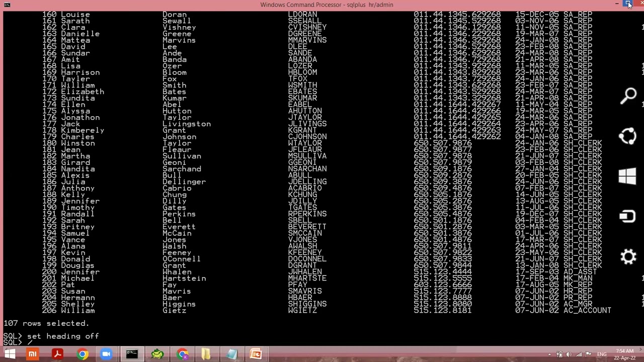Click hire date '17-FEB-04' for Michael Hartstein
This screenshot has width=644, height=362.
pyautogui.click(x=537, y=278)
